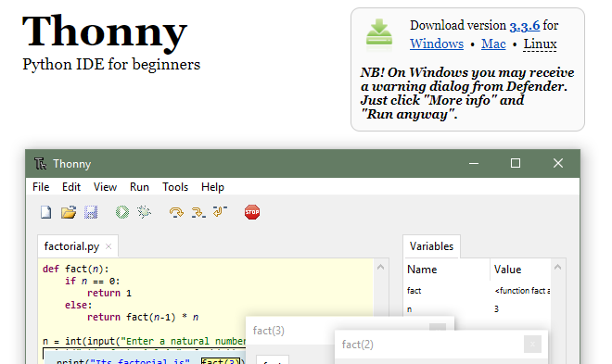
Task: Maximize the Thonny window
Action: [516, 163]
